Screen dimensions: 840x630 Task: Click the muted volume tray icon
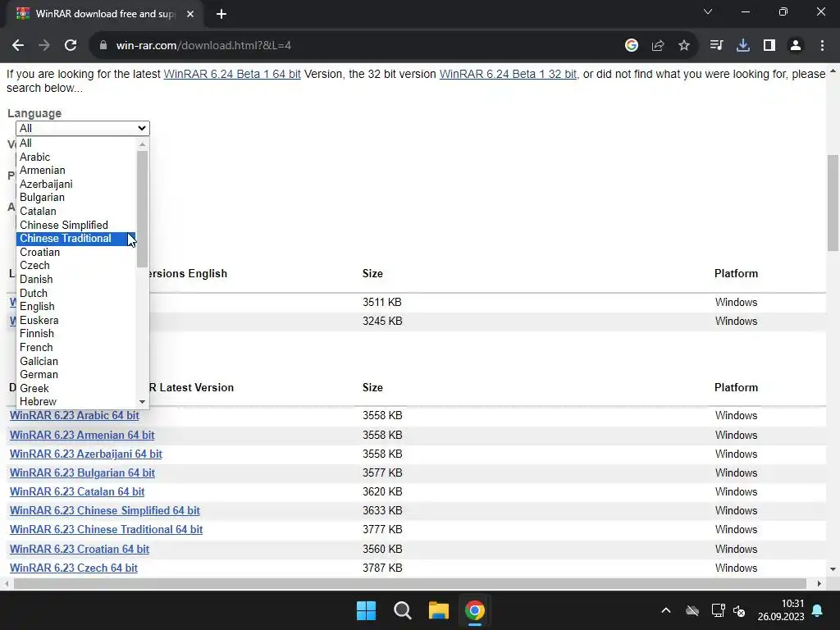(x=739, y=610)
